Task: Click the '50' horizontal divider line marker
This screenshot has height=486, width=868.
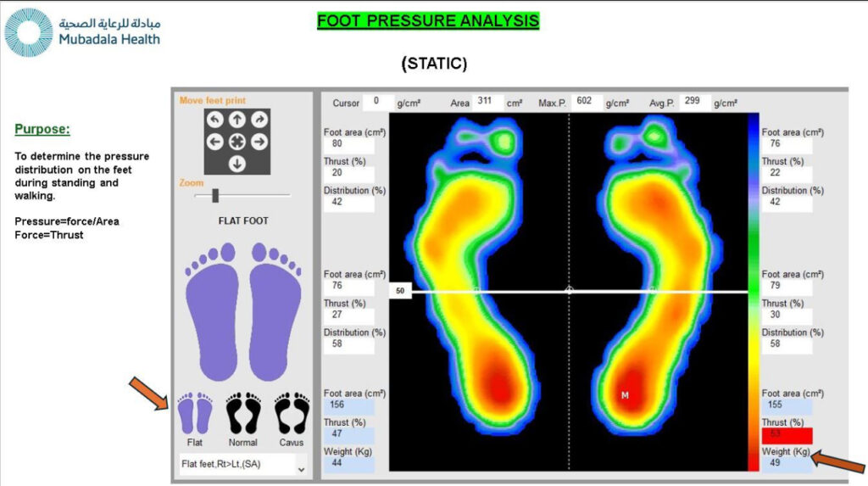Action: (x=399, y=291)
